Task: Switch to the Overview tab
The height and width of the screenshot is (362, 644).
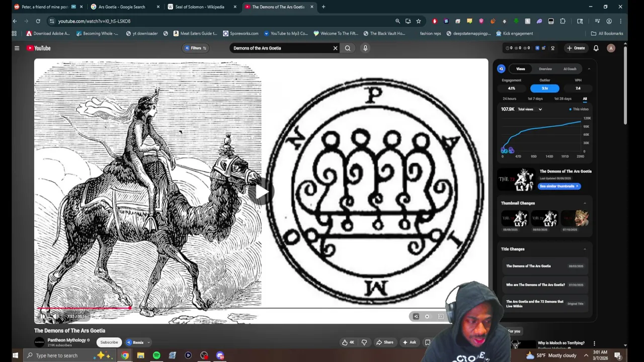Action: point(545,69)
